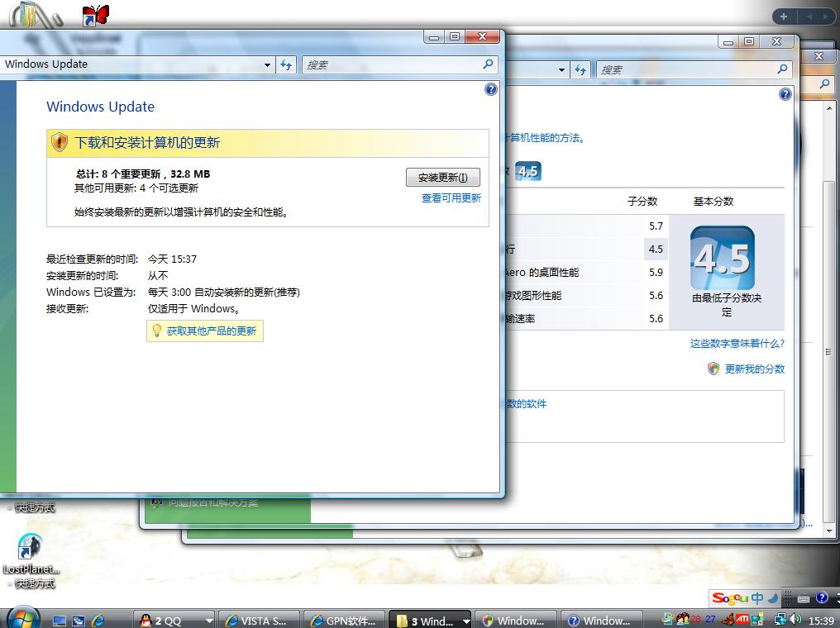Toggle the Sogou moon half-width icon
This screenshot has height=628, width=840.
click(773, 598)
